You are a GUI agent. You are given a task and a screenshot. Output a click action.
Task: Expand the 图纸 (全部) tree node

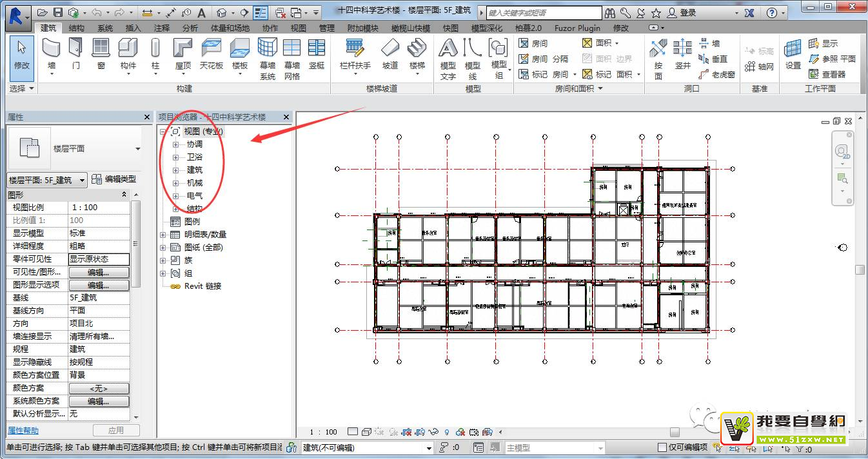163,248
